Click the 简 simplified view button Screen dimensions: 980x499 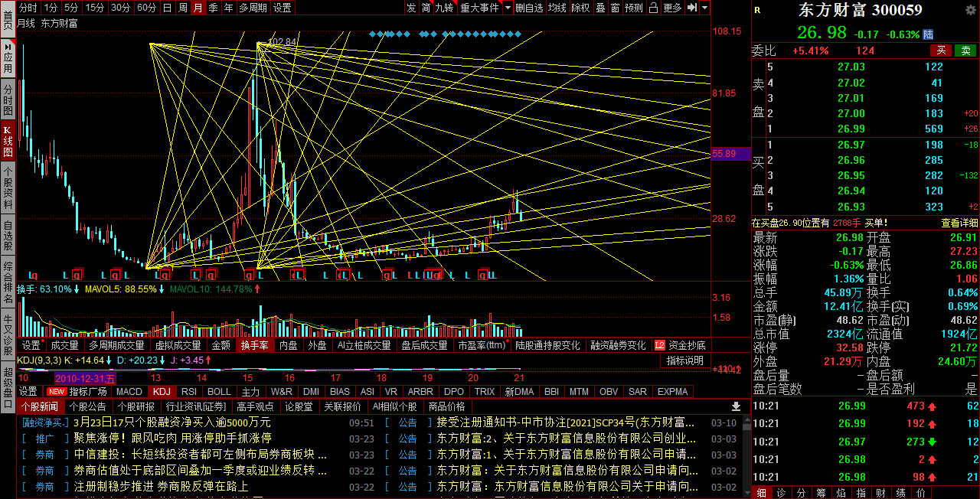(x=426, y=8)
